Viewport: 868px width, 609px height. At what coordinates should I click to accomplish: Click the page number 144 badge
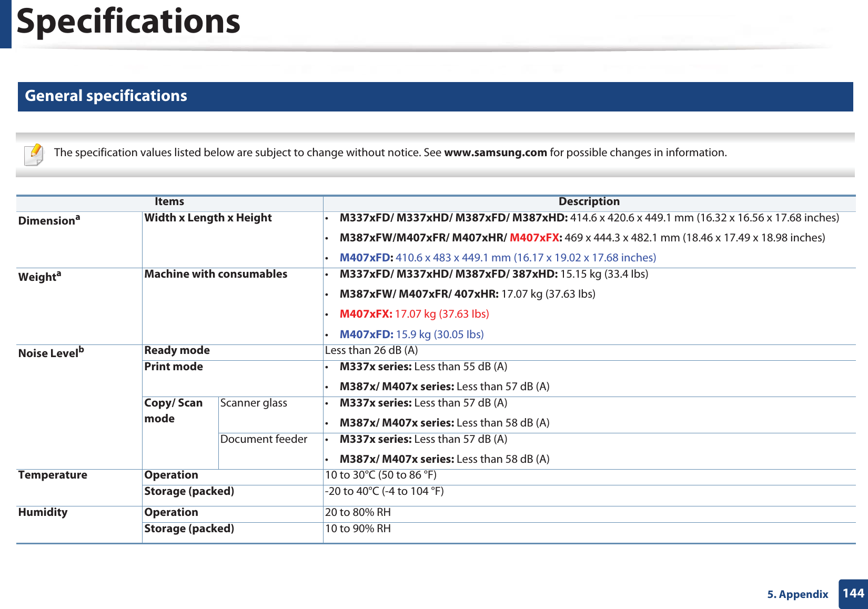coord(853,594)
